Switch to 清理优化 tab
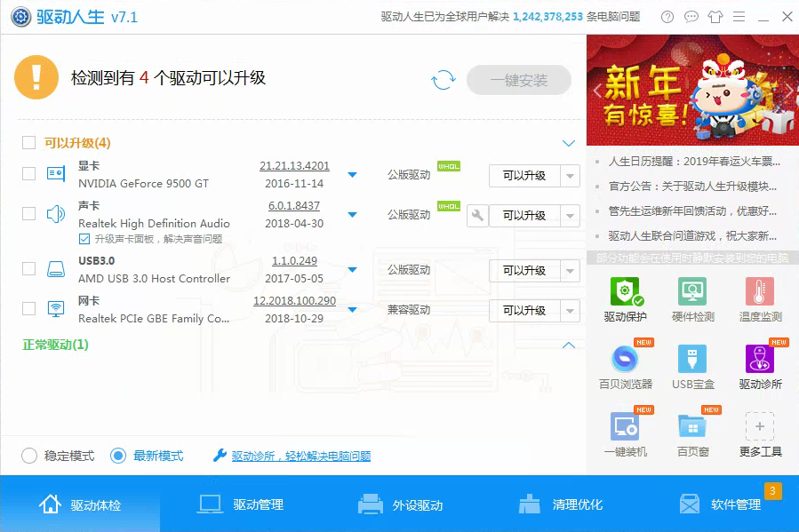The width and height of the screenshot is (799, 532). pos(560,504)
